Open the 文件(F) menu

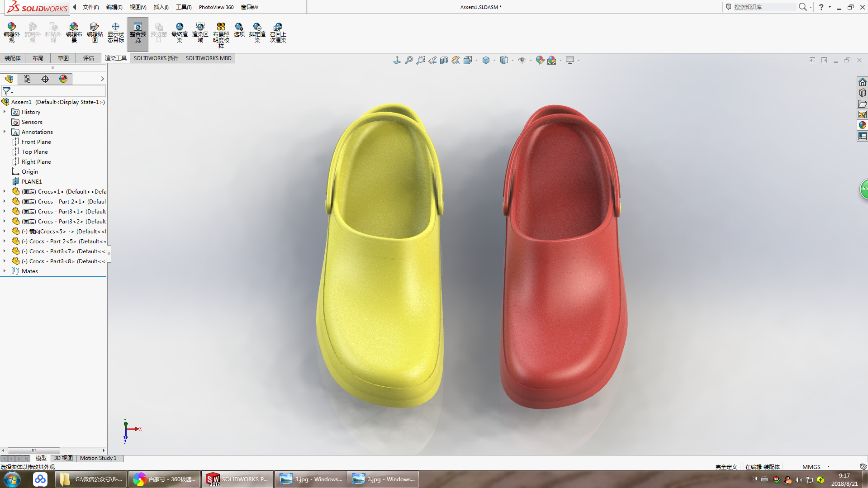click(90, 7)
